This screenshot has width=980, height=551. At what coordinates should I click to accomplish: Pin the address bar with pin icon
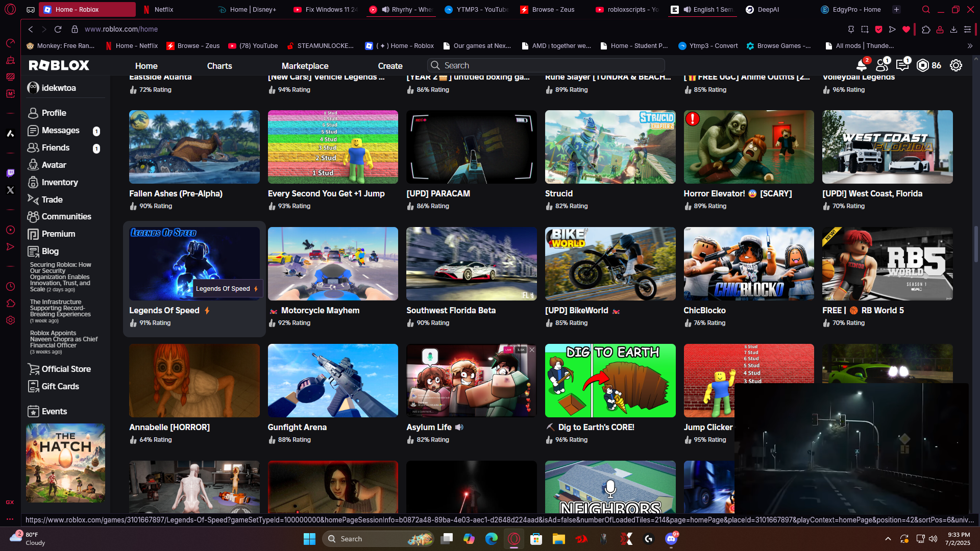(851, 29)
